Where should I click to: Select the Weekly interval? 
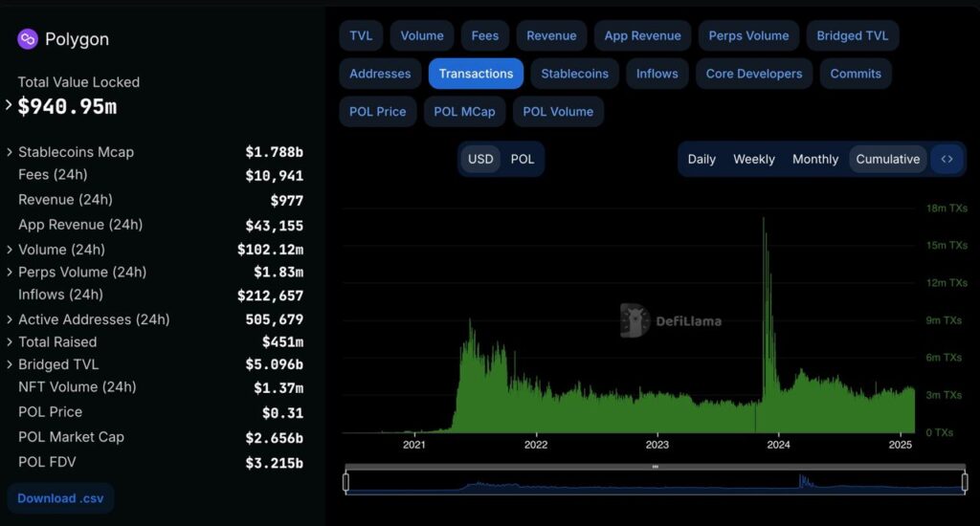click(x=754, y=159)
